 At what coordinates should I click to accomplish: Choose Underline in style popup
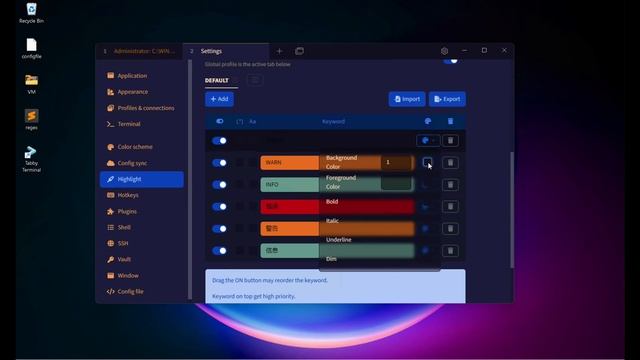point(339,240)
